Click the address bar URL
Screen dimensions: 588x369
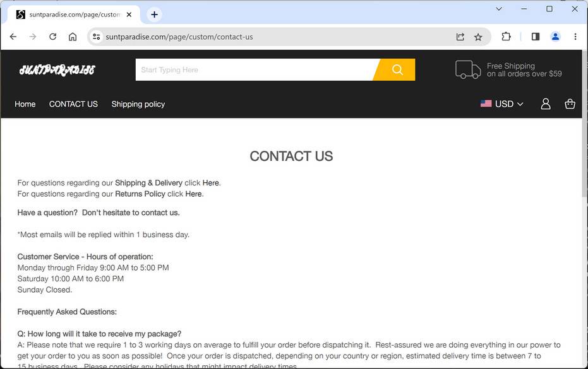179,37
